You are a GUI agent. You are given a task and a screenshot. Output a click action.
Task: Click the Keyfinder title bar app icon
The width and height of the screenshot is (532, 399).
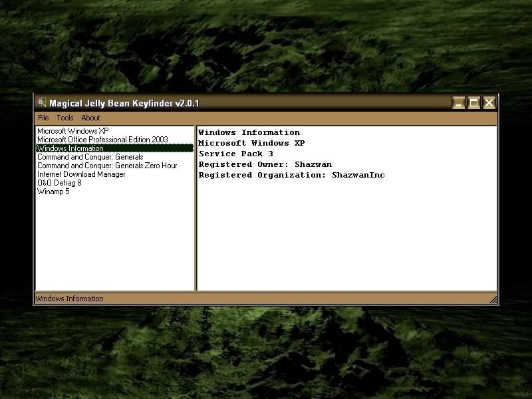[41, 102]
